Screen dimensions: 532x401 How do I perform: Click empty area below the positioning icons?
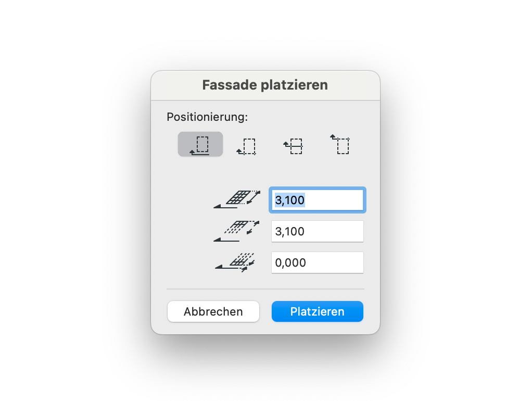tap(265, 171)
